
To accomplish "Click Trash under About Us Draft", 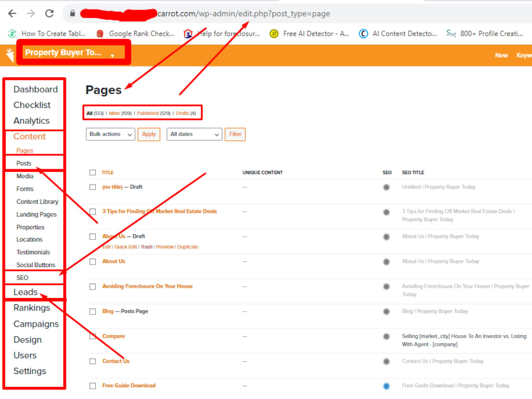I will pyautogui.click(x=147, y=247).
